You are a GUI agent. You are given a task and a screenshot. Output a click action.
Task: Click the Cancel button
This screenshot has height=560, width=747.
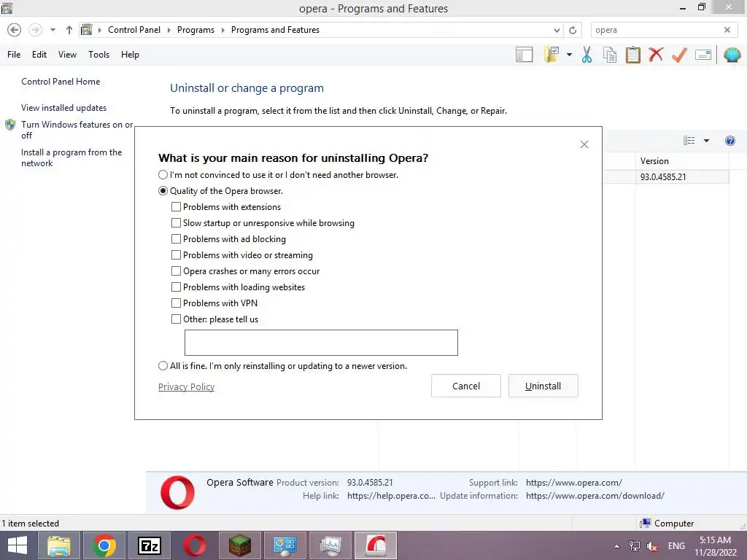click(466, 386)
